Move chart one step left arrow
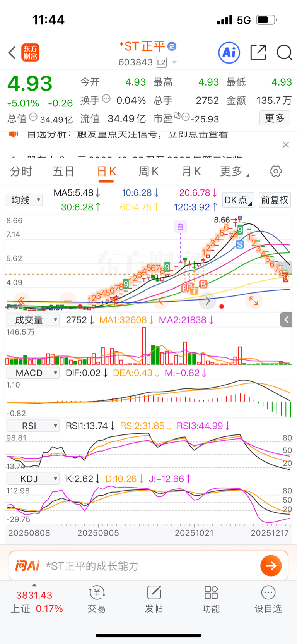This screenshot has height=644, width=297. 161,301
